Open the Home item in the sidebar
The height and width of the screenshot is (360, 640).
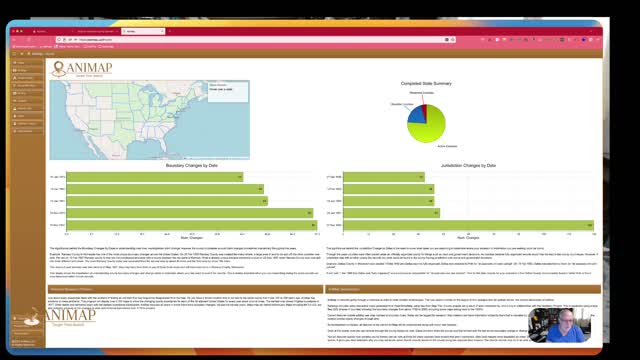point(27,62)
